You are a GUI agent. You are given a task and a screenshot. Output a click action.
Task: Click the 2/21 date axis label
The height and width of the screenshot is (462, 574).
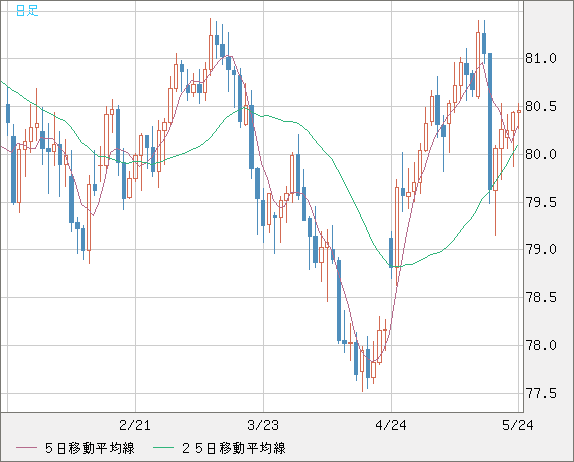point(135,425)
